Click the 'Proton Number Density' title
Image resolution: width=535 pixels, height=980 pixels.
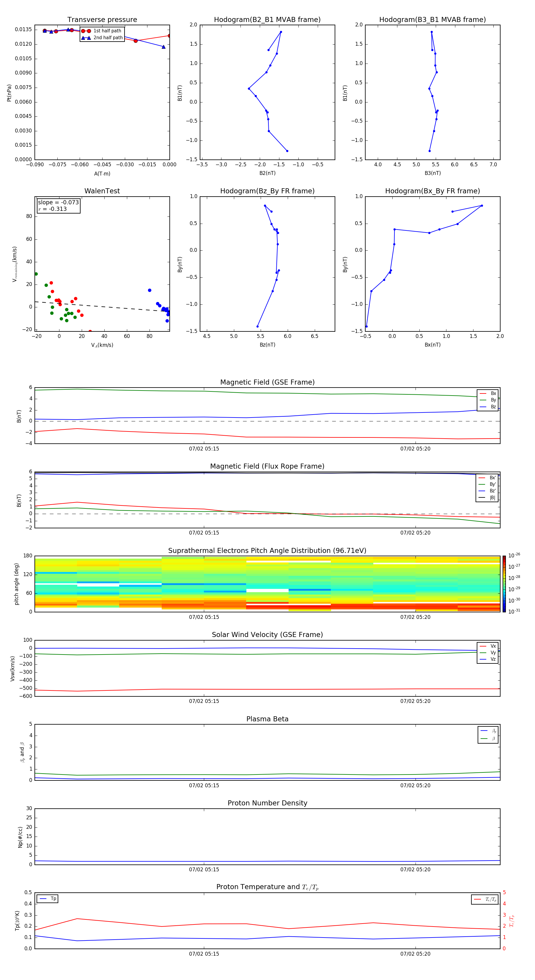(267, 803)
